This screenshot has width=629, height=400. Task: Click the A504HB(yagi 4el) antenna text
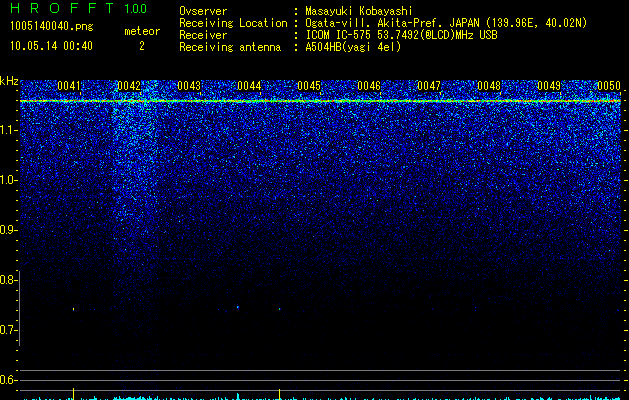pyautogui.click(x=353, y=47)
